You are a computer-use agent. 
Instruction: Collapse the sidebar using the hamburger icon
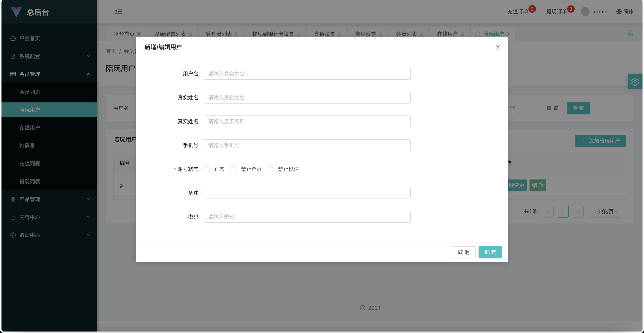pyautogui.click(x=119, y=11)
